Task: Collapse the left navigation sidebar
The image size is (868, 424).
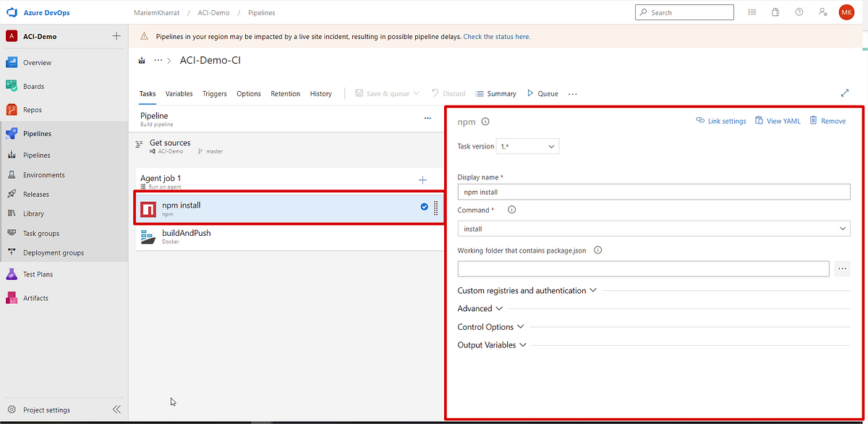Action: (x=116, y=409)
